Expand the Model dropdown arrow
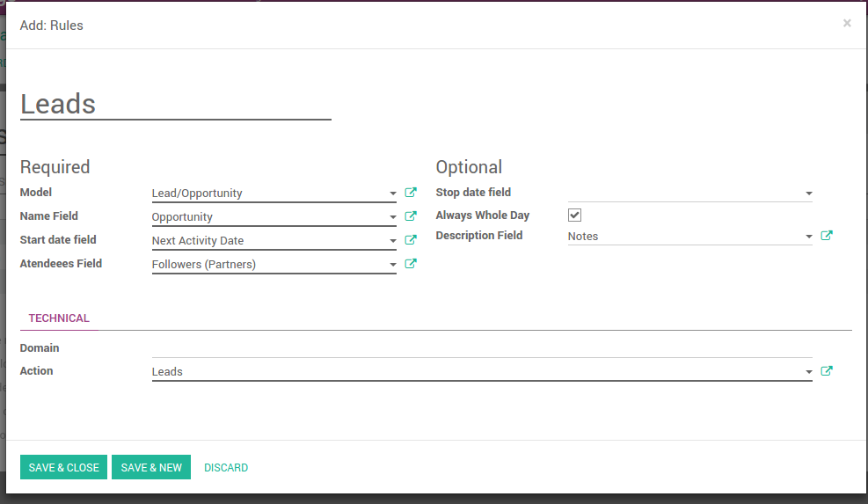 [392, 194]
